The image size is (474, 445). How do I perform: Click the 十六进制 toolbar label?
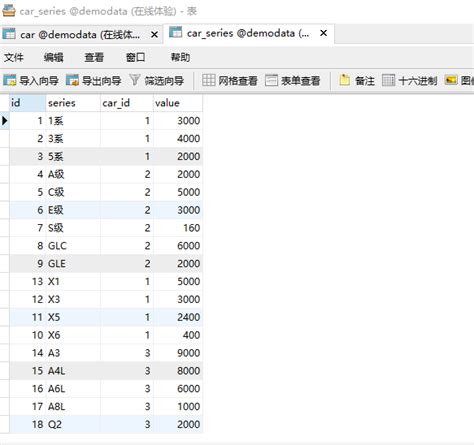click(x=418, y=81)
